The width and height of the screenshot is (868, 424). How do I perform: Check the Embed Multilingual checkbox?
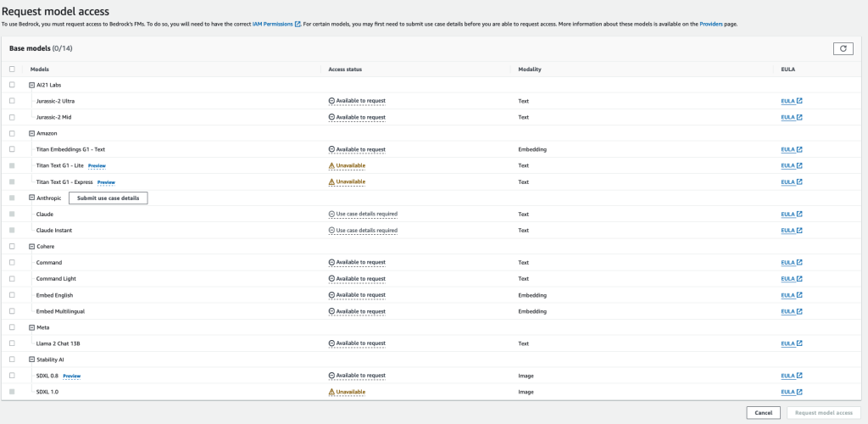tap(12, 311)
